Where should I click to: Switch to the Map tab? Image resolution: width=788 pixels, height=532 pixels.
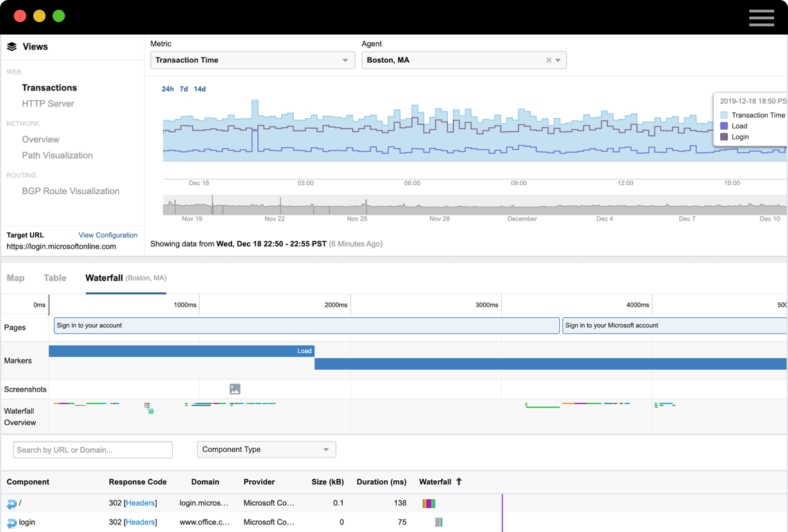pyautogui.click(x=15, y=278)
